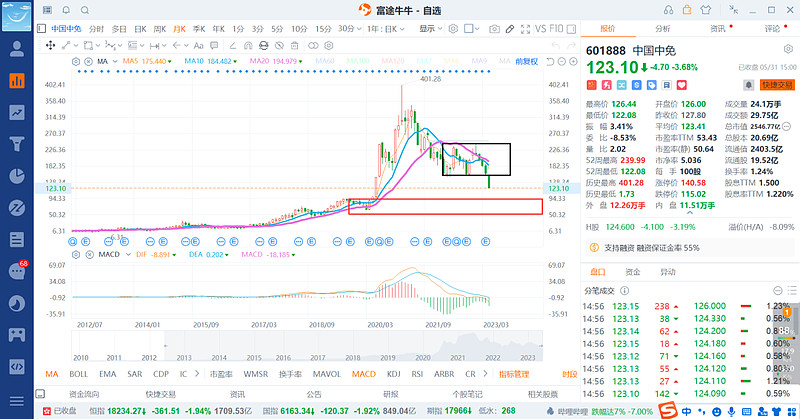Toggle drawings visibility with eye-slash icon

click(x=279, y=45)
